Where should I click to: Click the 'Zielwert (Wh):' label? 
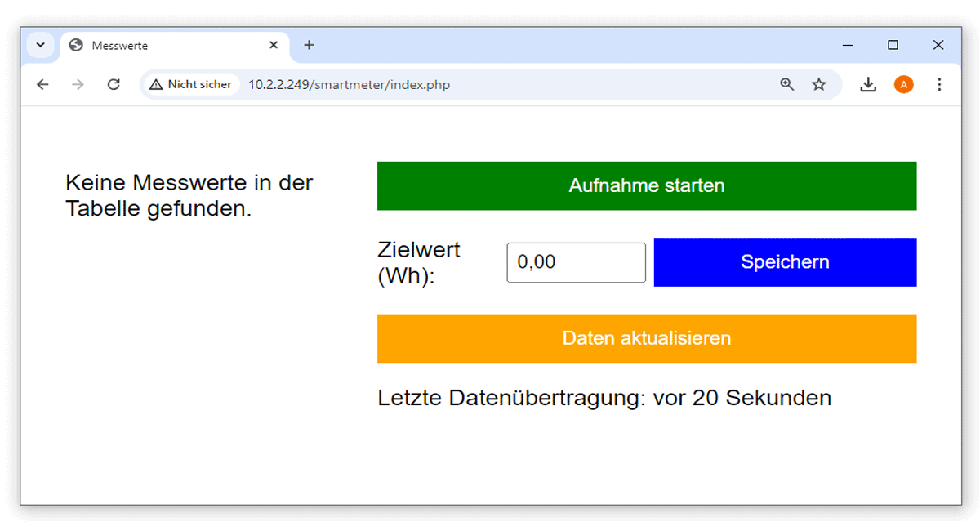click(419, 262)
